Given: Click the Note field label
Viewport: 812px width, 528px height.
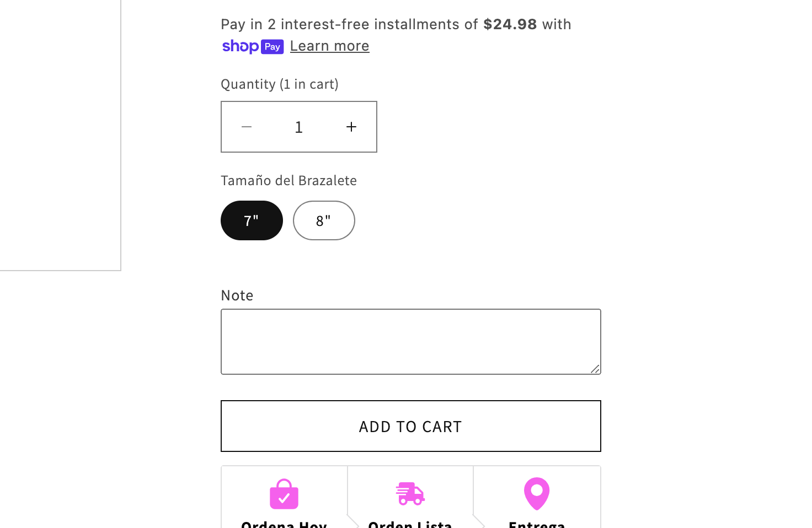Looking at the screenshot, I should coord(237,295).
